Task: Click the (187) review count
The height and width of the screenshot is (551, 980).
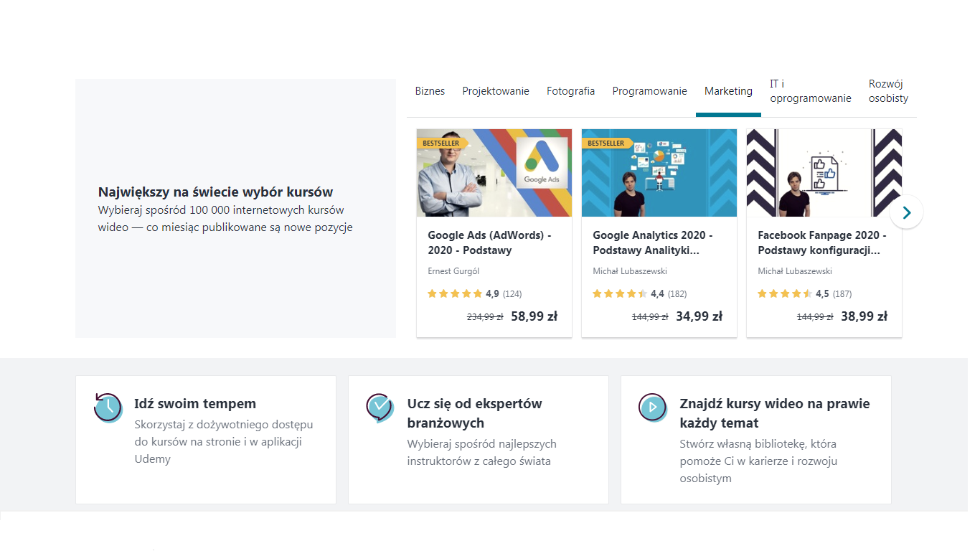Action: [x=842, y=294]
